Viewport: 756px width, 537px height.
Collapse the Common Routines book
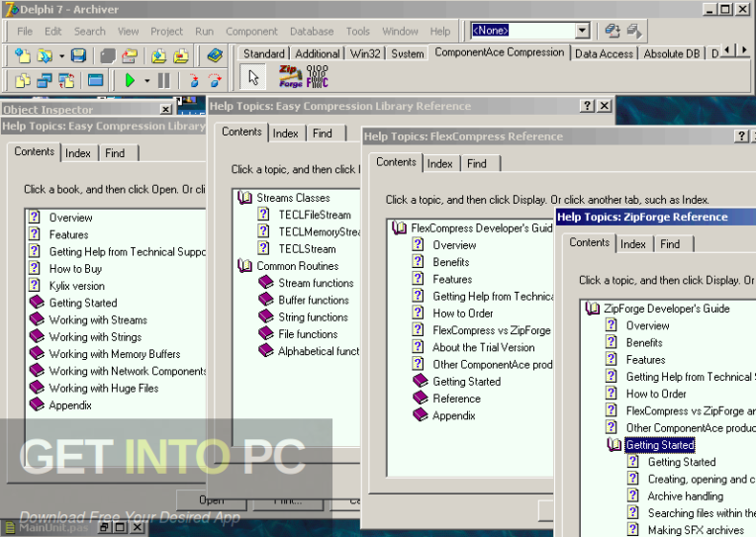pos(245,266)
